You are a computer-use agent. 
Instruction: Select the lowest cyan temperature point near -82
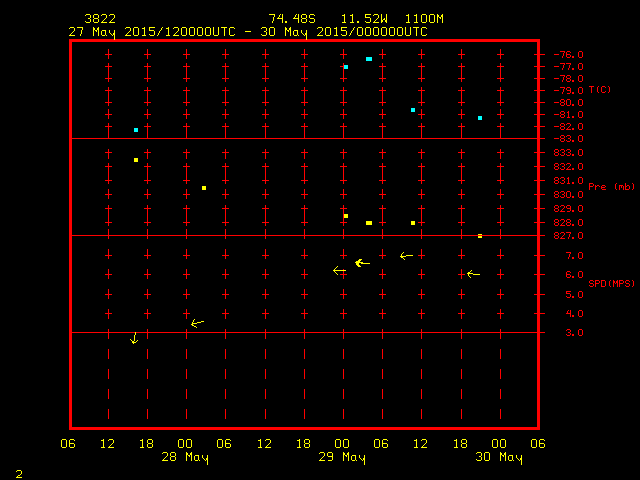pos(136,130)
